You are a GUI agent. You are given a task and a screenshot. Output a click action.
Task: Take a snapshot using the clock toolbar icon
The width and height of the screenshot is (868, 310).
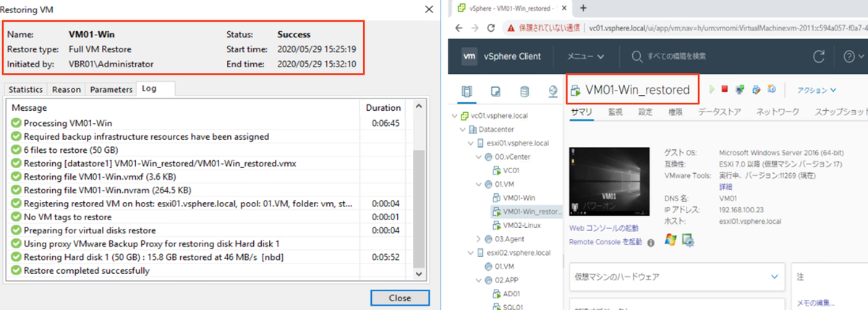(772, 90)
